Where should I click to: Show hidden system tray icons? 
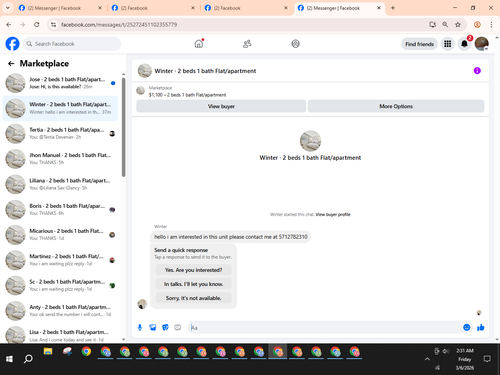(x=427, y=359)
